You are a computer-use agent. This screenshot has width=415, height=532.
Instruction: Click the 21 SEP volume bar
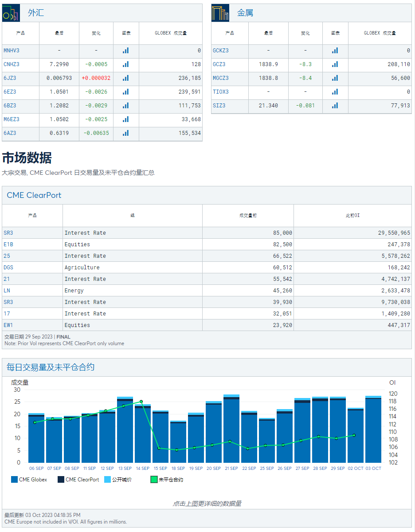tap(231, 429)
